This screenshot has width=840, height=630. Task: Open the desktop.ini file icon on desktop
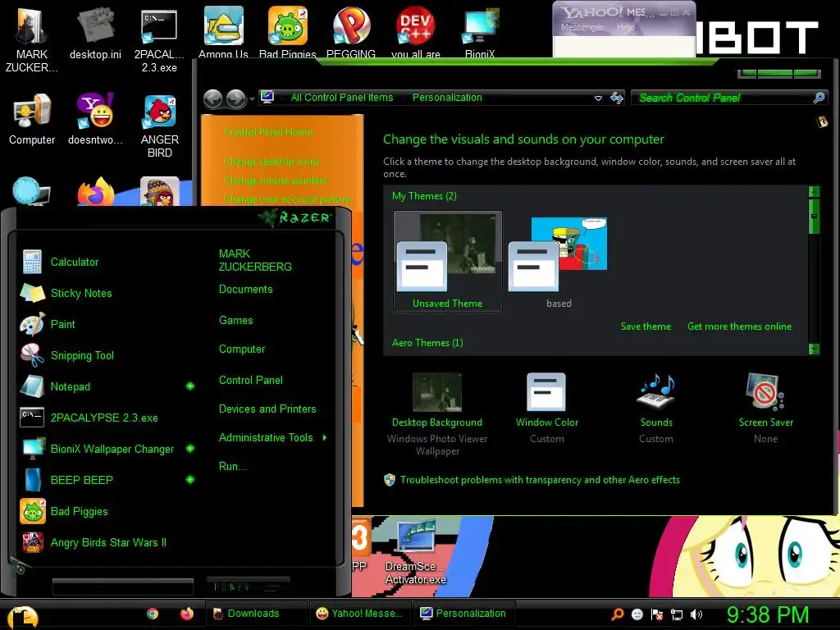point(95,33)
